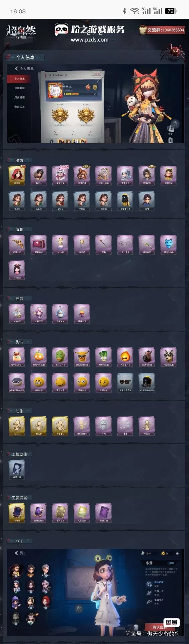
Task: Choose the yellow raincoat costume
Action: pos(125,201)
